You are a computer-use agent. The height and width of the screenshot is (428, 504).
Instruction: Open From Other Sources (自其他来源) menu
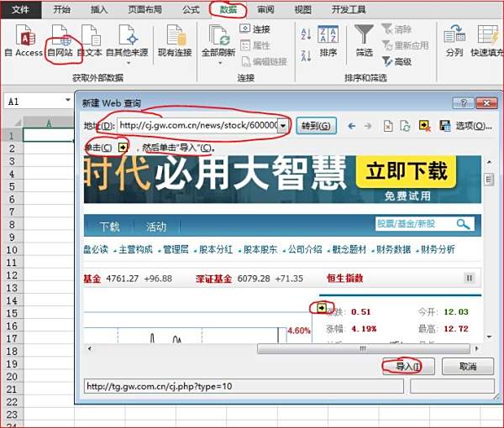tap(128, 44)
